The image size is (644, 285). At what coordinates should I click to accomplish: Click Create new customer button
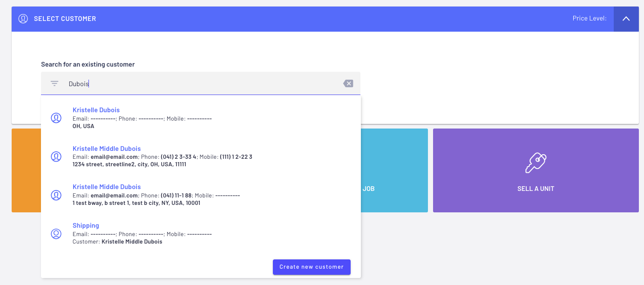tap(312, 267)
